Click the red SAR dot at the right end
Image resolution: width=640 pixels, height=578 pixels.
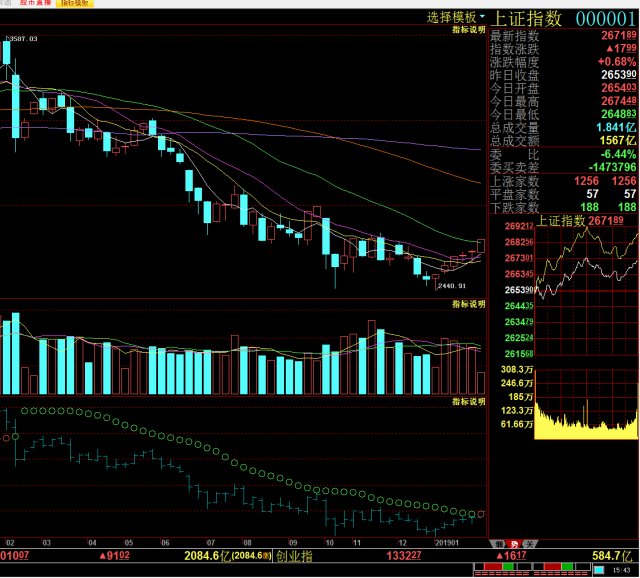tap(481, 514)
